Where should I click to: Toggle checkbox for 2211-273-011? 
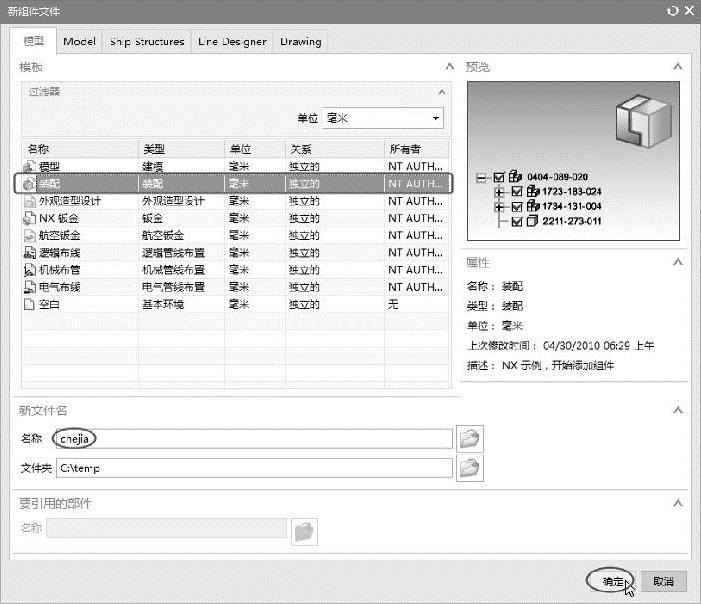(517, 221)
